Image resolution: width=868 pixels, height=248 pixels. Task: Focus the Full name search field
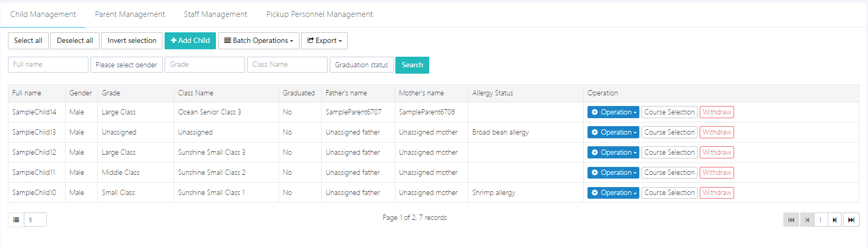(48, 65)
